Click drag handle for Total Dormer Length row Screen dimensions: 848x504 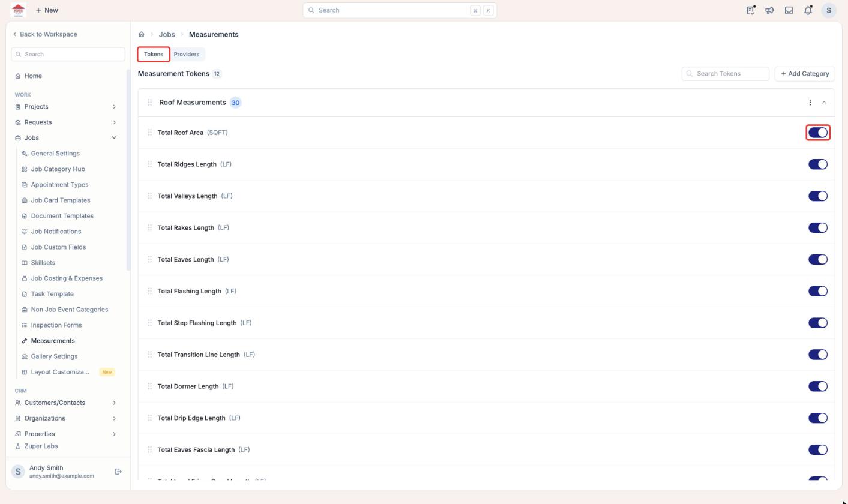pos(149,387)
